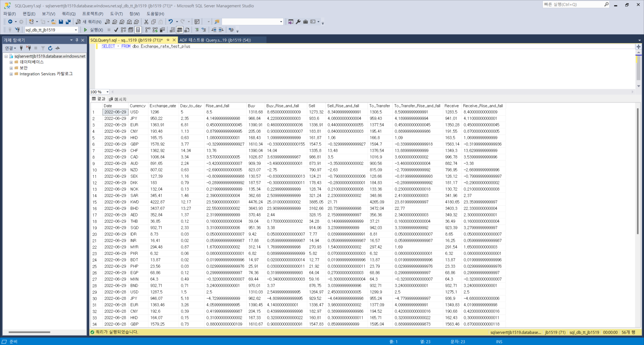Click the open file folder icon
The height and width of the screenshot is (345, 644).
pos(54,22)
